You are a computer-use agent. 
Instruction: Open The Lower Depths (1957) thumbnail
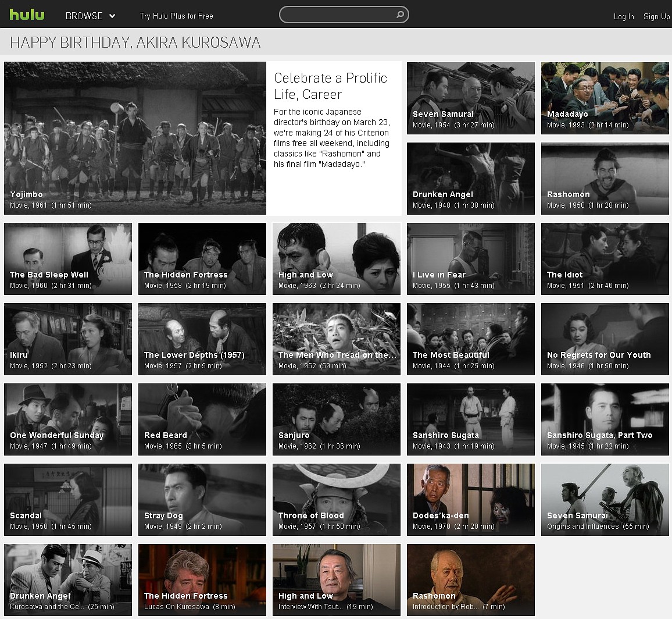coord(202,339)
